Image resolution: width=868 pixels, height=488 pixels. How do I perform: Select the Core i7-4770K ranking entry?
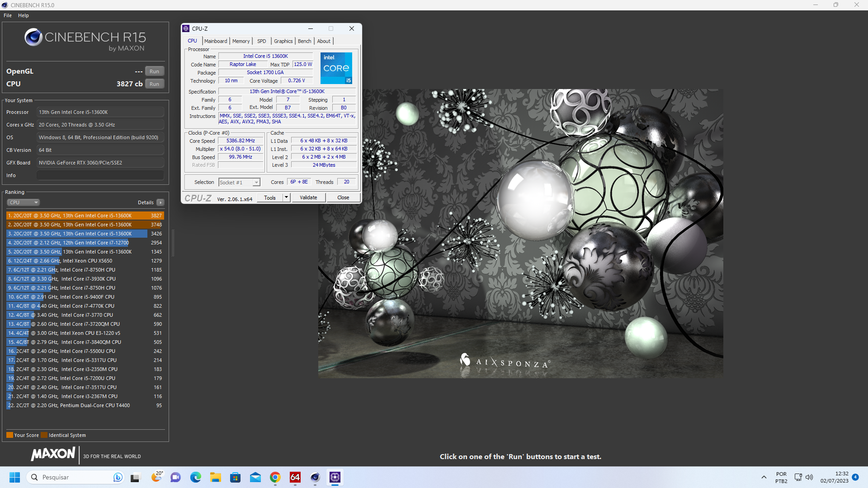(85, 306)
